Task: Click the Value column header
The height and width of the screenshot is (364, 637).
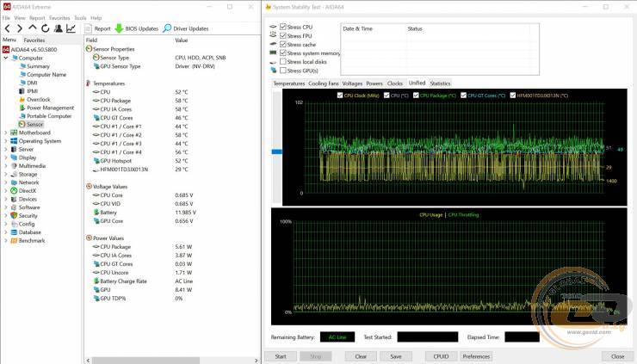Action: click(x=181, y=40)
